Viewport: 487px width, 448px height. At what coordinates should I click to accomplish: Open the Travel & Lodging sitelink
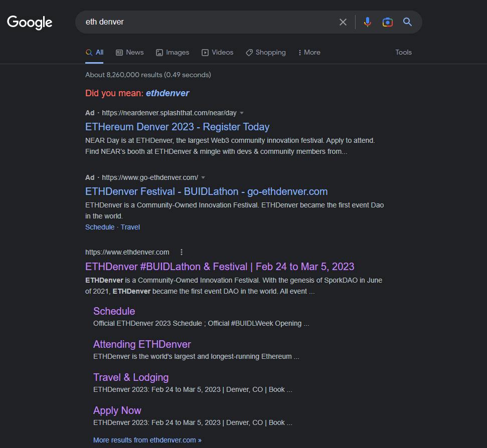click(131, 377)
